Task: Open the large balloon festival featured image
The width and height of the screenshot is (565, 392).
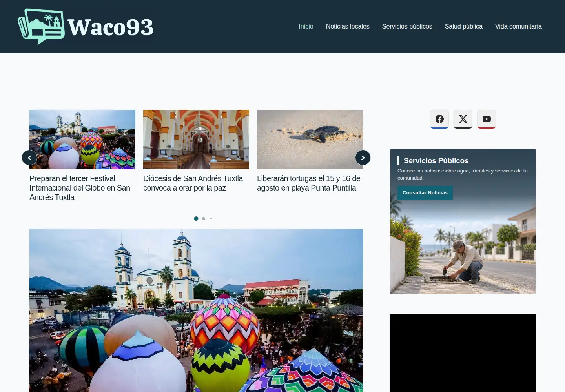Action: pyautogui.click(x=196, y=310)
